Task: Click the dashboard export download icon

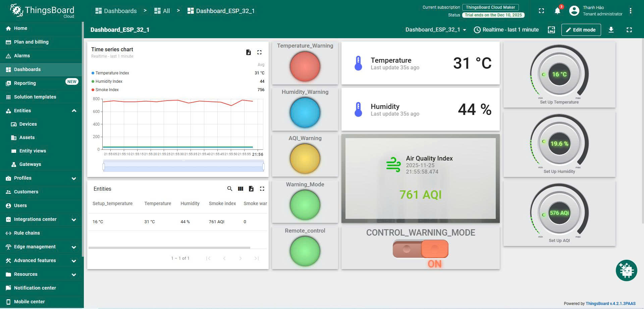Action: [x=611, y=30]
